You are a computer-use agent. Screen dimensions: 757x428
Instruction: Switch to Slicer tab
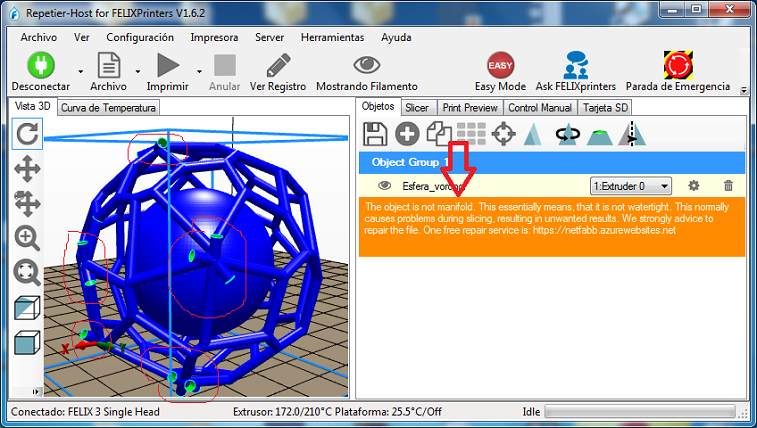[x=417, y=108]
